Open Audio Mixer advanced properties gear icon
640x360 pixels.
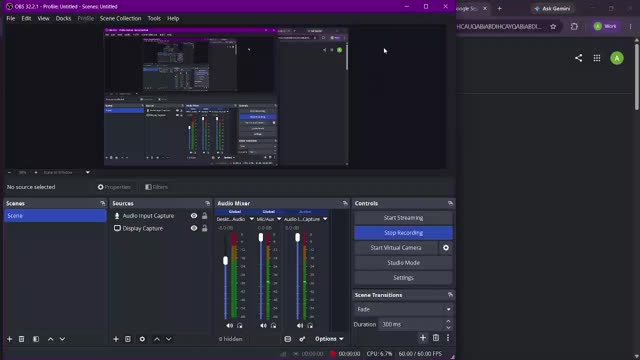tap(302, 339)
